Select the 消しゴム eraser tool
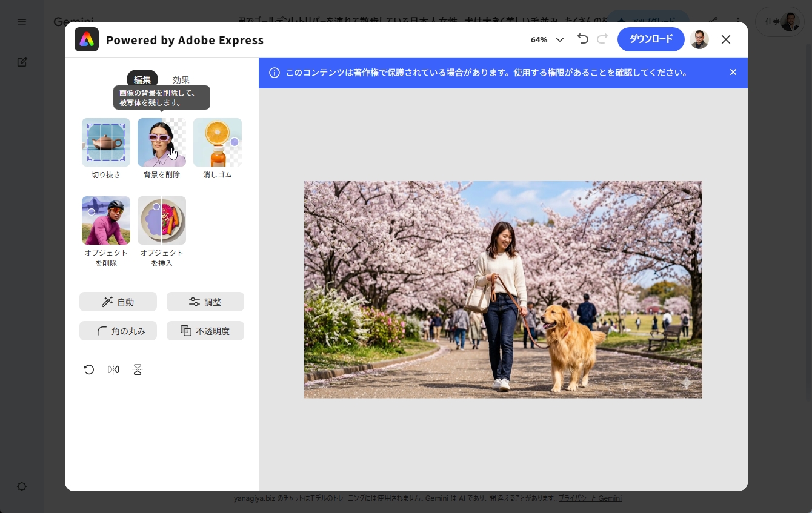Viewport: 812px width, 513px height. (x=217, y=142)
